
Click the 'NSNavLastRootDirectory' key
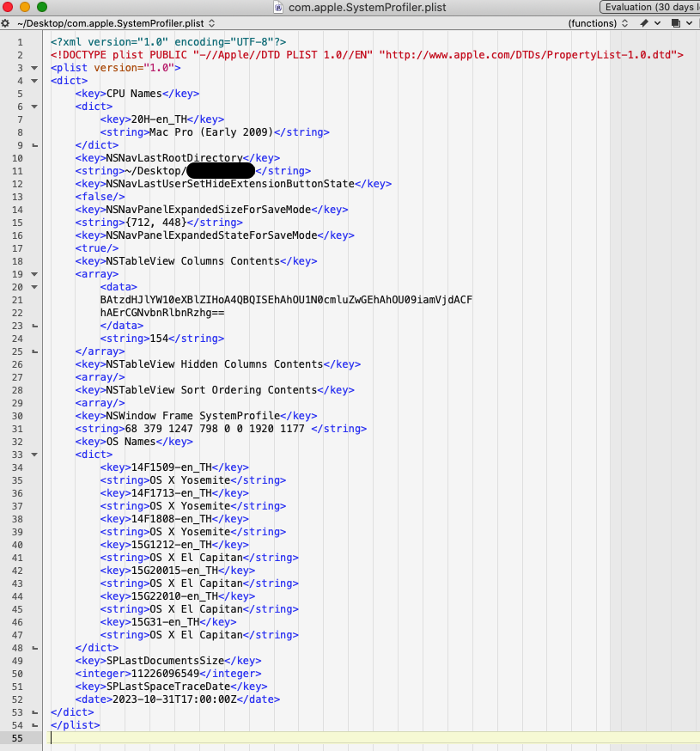(x=174, y=158)
